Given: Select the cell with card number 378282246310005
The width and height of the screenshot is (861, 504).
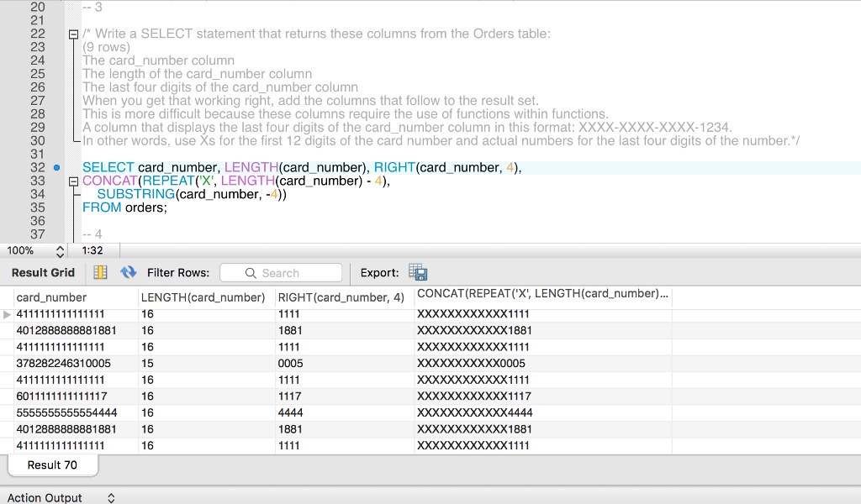Looking at the screenshot, I should (x=63, y=364).
